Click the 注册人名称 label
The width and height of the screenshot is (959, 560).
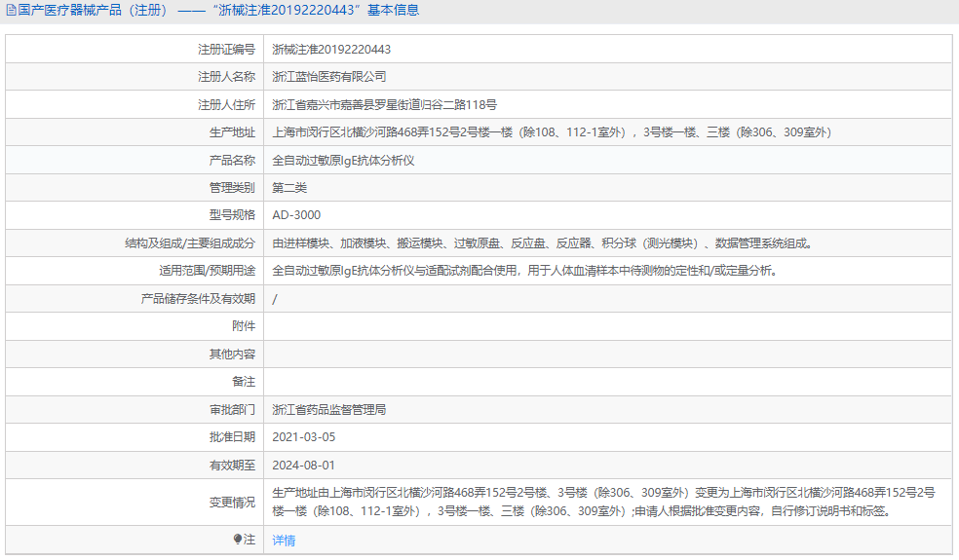[x=226, y=77]
